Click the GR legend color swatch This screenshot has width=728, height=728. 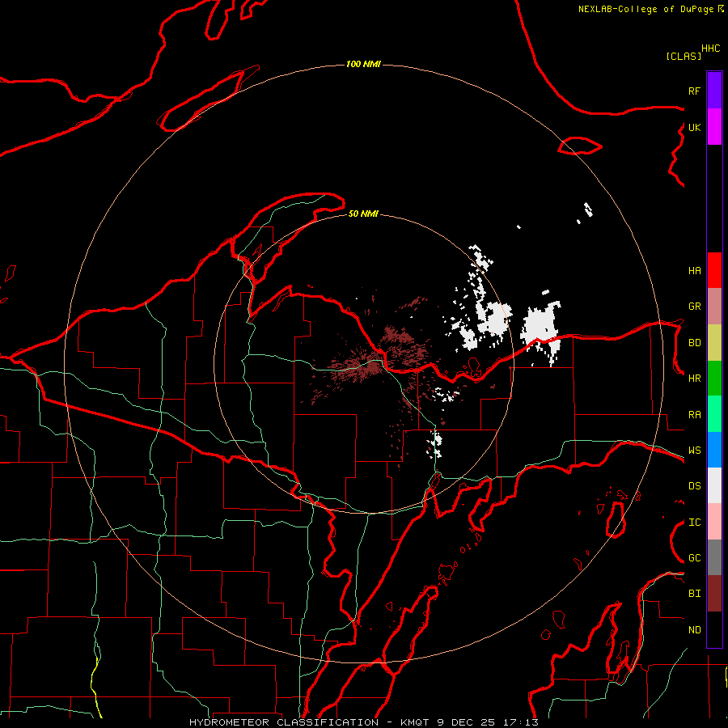click(714, 307)
